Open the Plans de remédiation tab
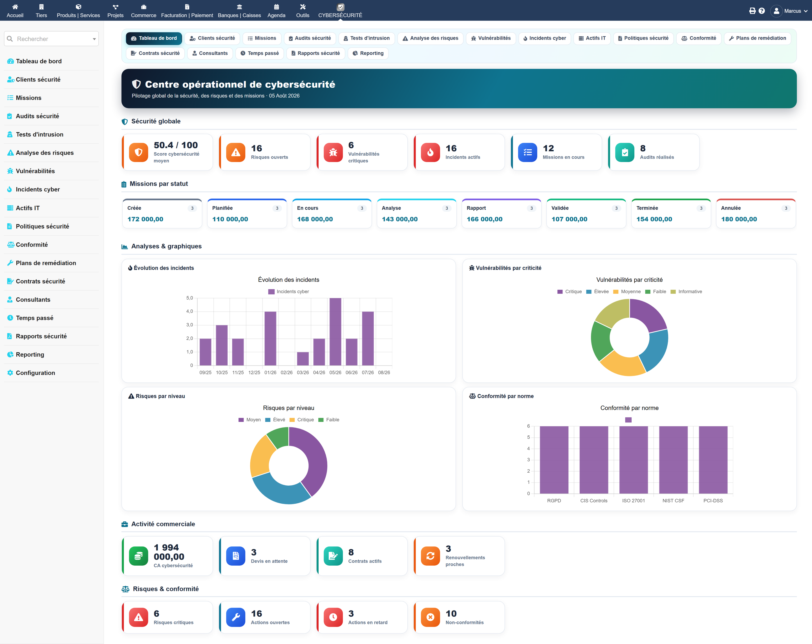This screenshot has height=644, width=812. [757, 38]
